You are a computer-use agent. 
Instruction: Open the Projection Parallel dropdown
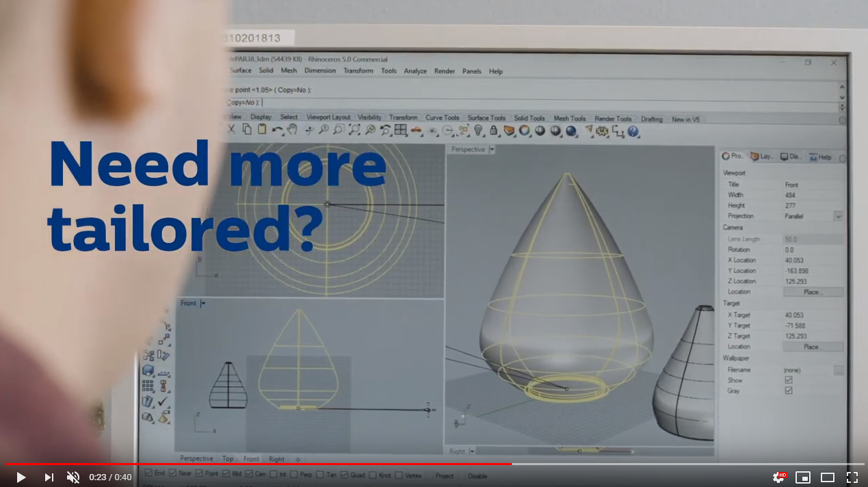[839, 216]
